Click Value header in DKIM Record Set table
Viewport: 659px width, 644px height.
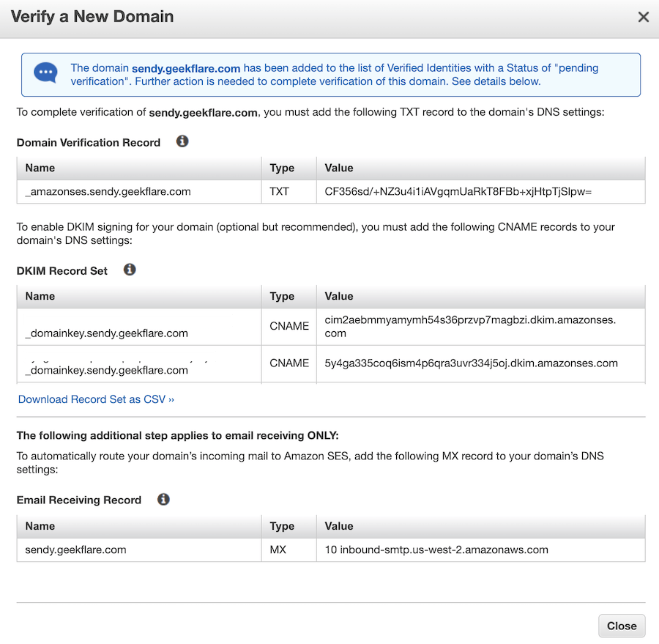(339, 296)
